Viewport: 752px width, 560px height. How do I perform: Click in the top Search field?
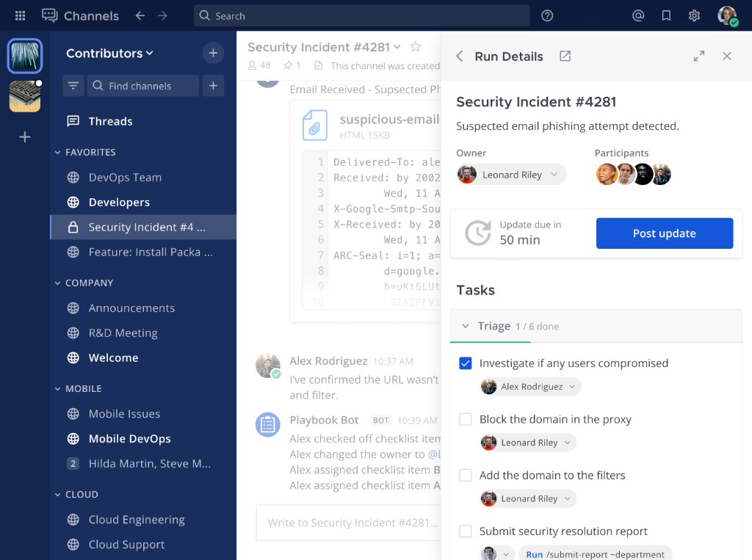coord(361,16)
